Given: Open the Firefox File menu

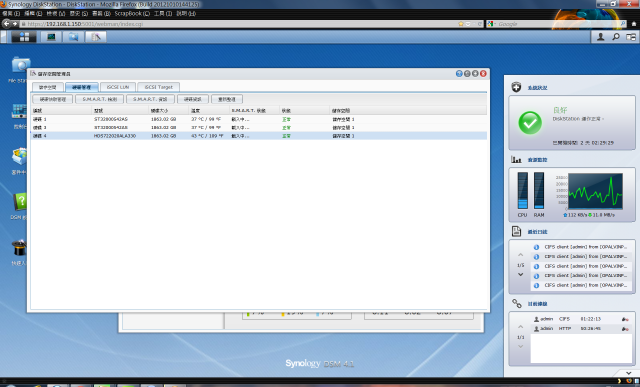Looking at the screenshot, I should click(11, 13).
